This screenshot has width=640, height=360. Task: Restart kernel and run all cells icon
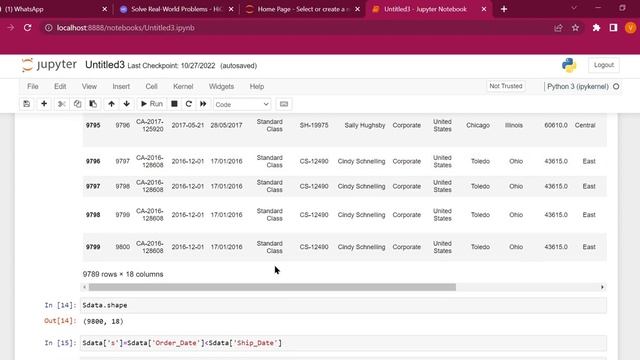pos(203,104)
